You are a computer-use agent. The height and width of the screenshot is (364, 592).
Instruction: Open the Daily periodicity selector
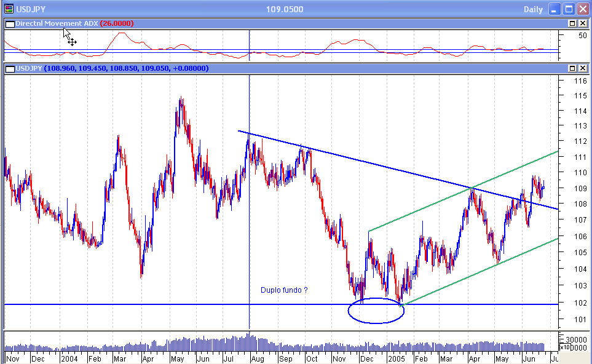(x=533, y=9)
